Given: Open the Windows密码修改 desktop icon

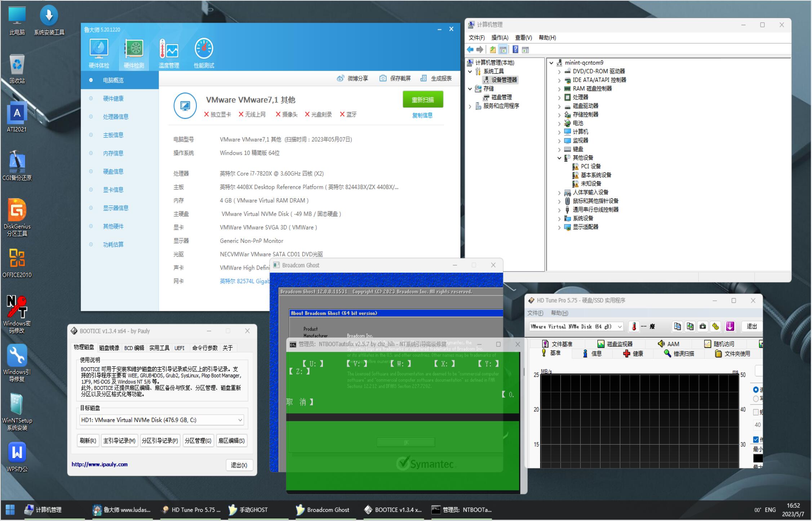Looking at the screenshot, I should click(17, 314).
